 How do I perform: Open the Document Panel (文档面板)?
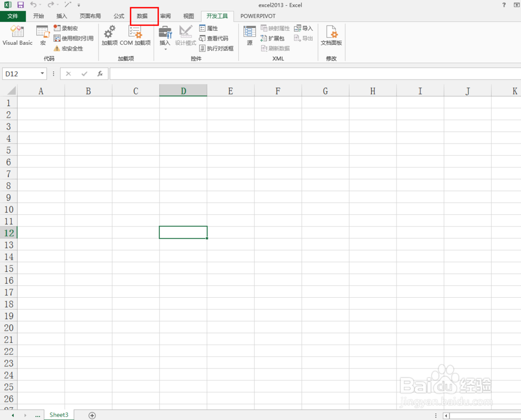point(331,35)
